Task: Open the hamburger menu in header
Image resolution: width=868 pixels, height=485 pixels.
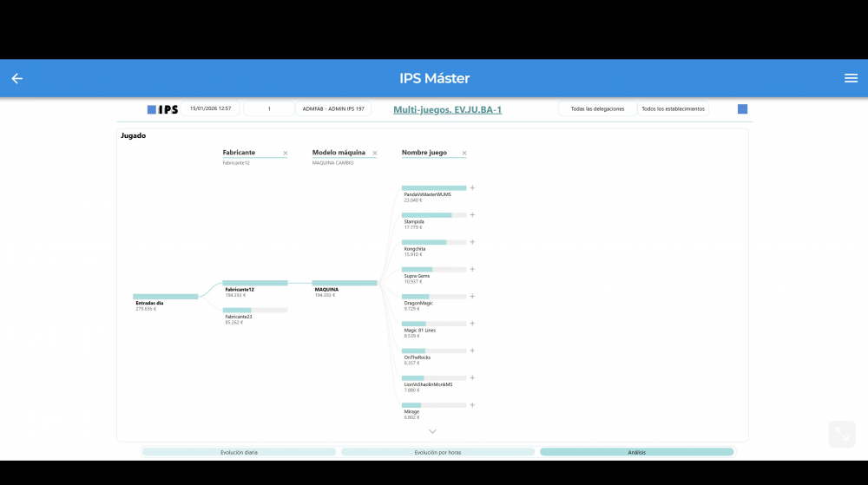Action: point(851,78)
